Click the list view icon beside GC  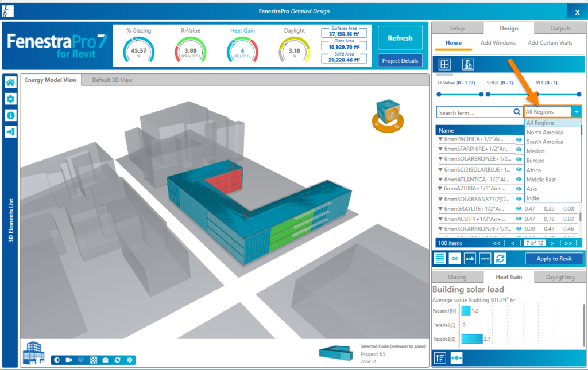(440, 258)
